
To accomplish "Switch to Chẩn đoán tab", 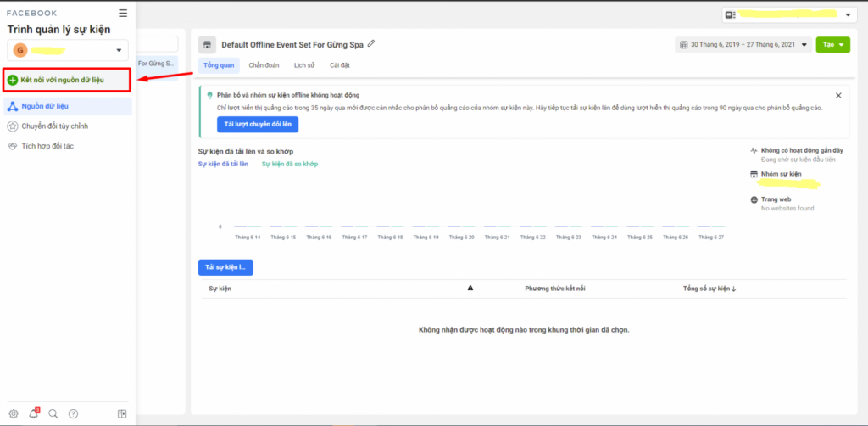I will pos(263,65).
